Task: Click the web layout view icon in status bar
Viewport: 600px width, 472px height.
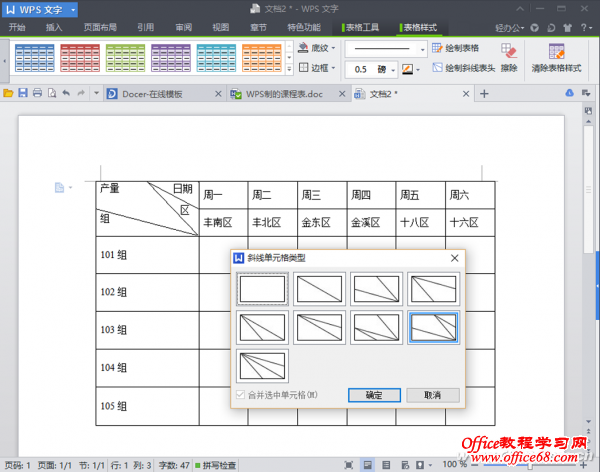Action: [x=405, y=465]
